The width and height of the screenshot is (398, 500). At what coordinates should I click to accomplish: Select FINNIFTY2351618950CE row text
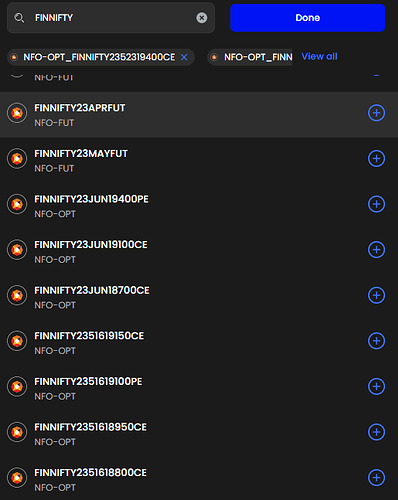90,427
